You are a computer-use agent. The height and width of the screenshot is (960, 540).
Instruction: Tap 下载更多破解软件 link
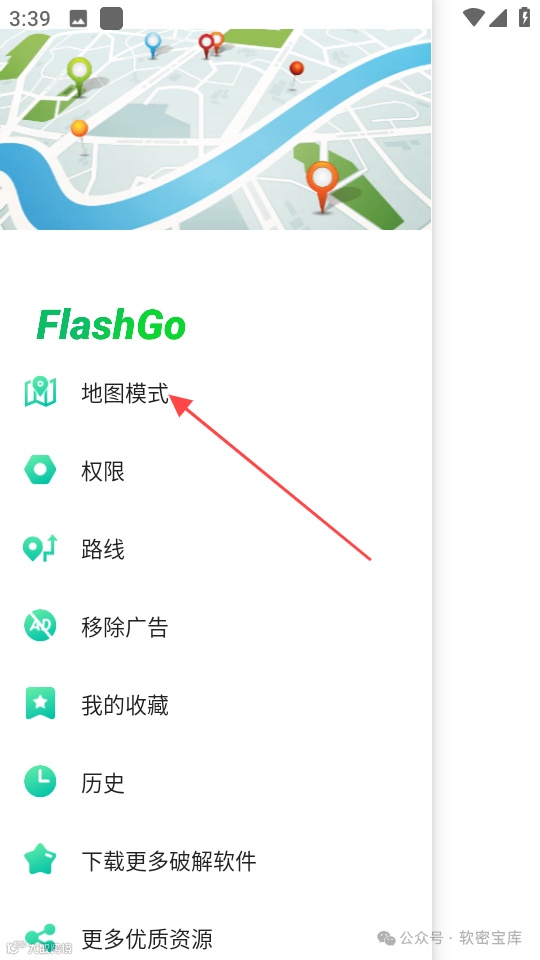(169, 860)
